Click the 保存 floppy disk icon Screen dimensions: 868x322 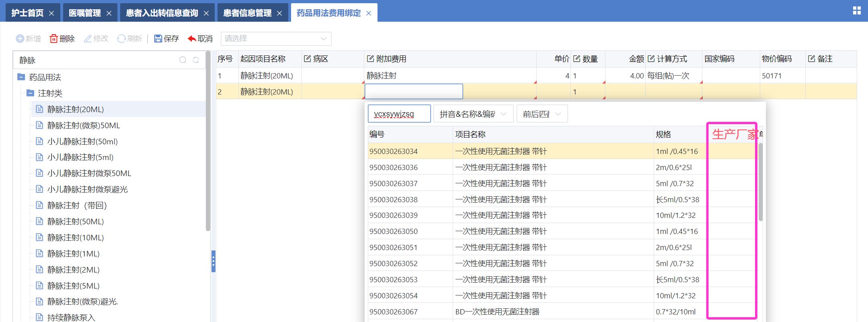point(158,39)
